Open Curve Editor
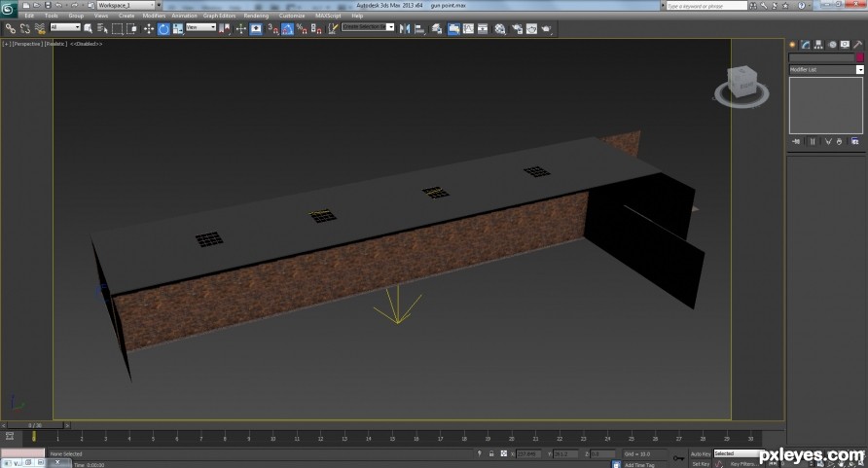This screenshot has height=468, width=868. (x=468, y=29)
